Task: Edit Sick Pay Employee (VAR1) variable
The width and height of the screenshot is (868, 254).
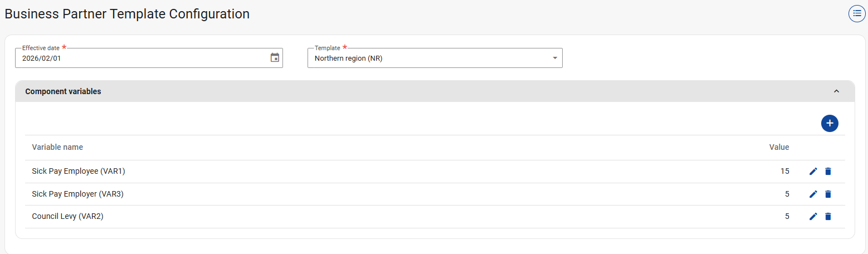Action: [x=813, y=172]
